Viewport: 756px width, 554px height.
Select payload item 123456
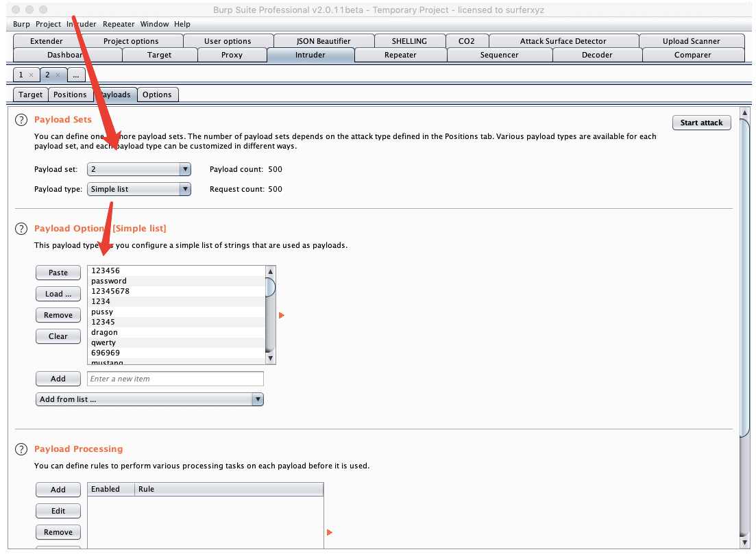pos(176,270)
